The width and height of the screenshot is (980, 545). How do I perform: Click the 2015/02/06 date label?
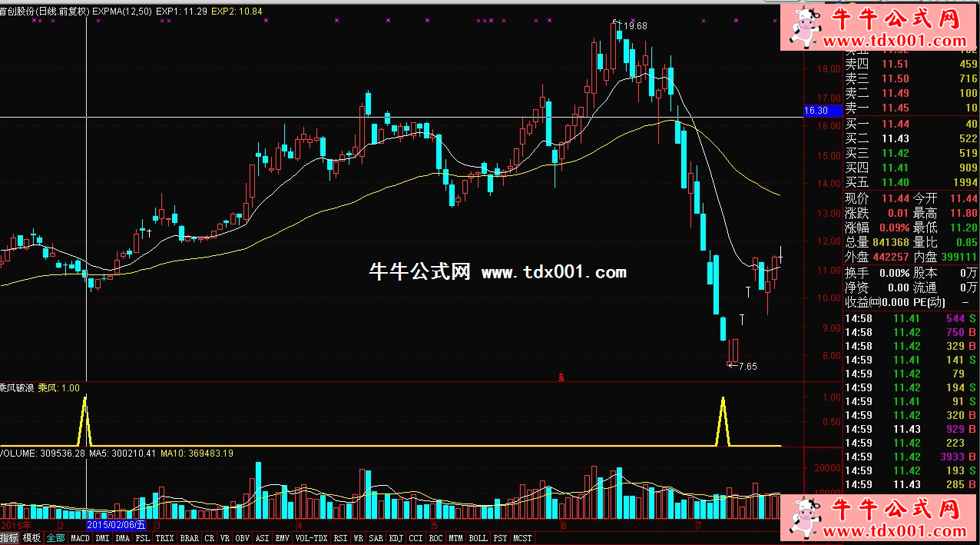(x=116, y=524)
